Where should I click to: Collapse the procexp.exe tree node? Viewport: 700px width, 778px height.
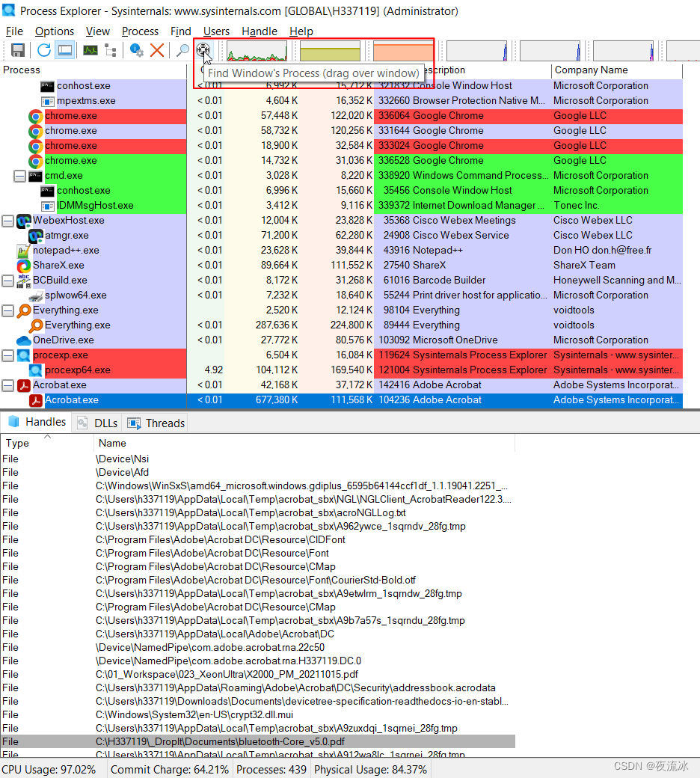coord(7,355)
